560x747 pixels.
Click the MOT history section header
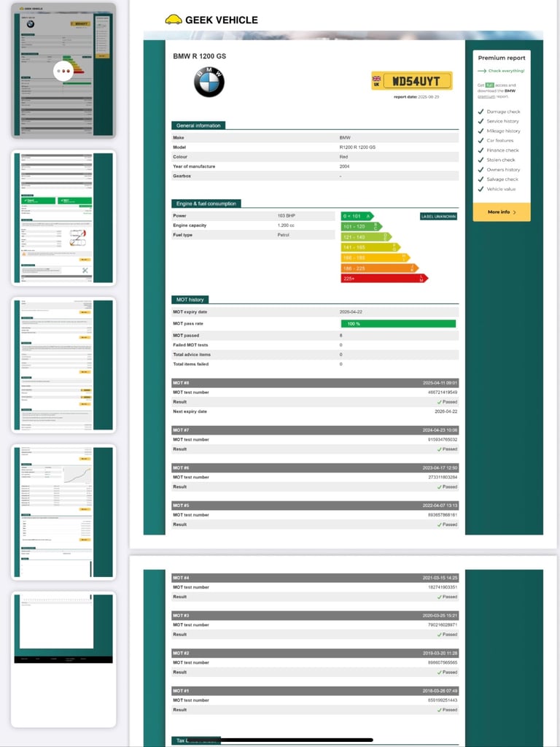[x=190, y=300]
